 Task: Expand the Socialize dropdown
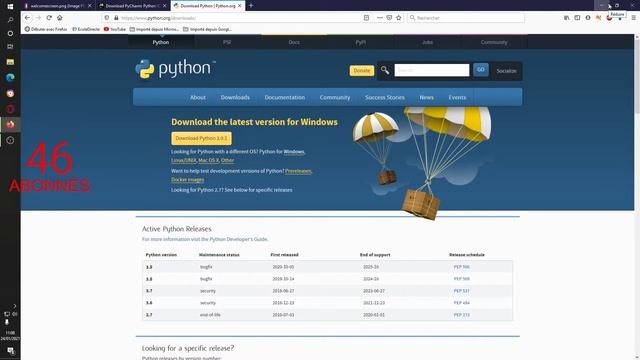point(507,71)
